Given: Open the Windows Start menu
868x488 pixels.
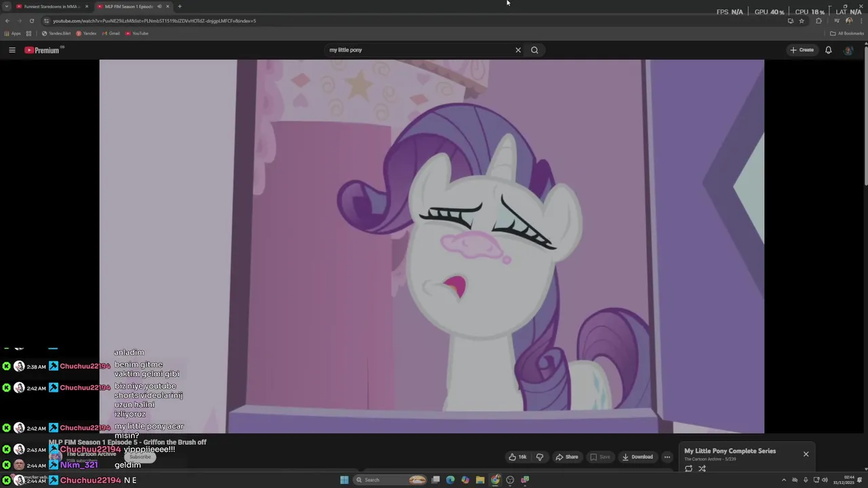Looking at the screenshot, I should [x=344, y=480].
